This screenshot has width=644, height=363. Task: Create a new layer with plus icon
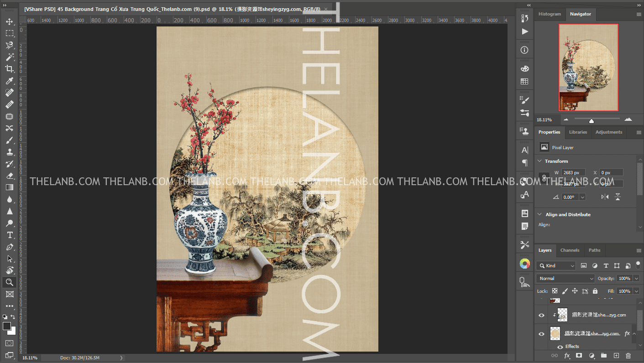(x=616, y=355)
